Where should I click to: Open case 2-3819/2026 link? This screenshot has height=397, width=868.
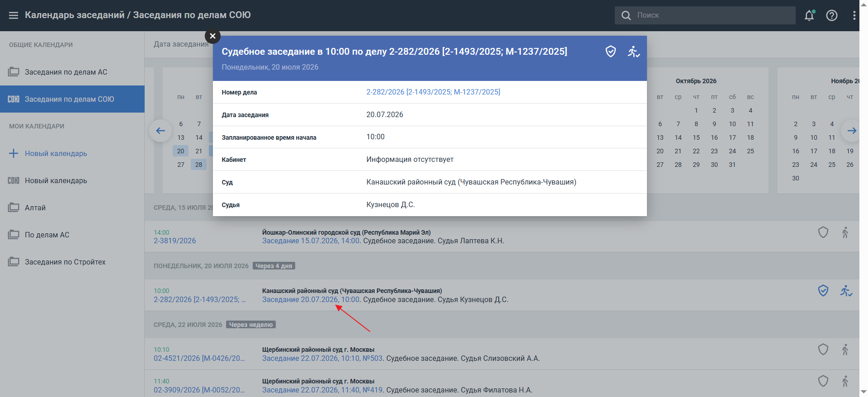point(175,241)
